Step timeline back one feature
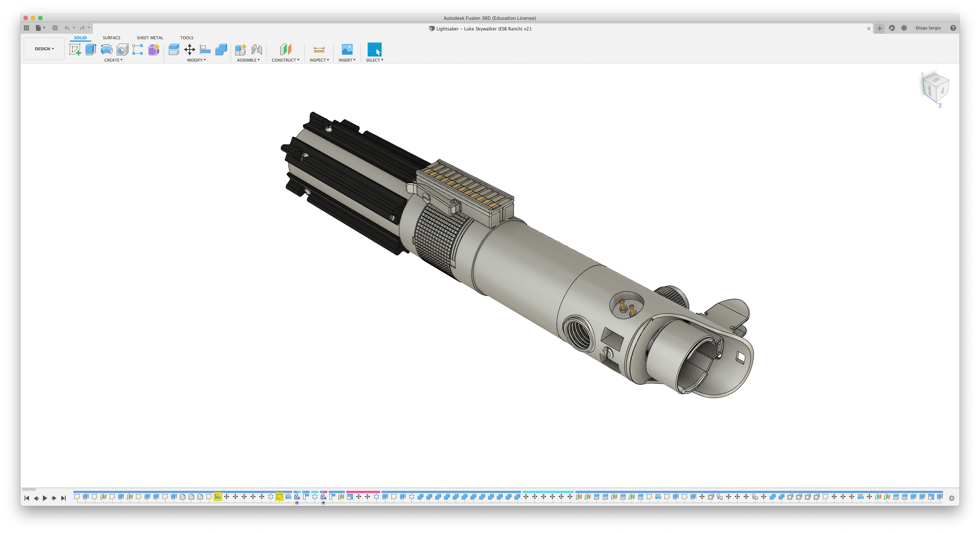Image resolution: width=980 pixels, height=533 pixels. pyautogui.click(x=36, y=498)
